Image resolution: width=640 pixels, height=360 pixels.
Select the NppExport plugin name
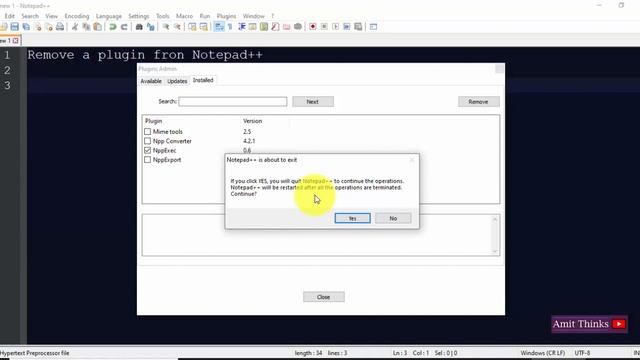click(167, 160)
